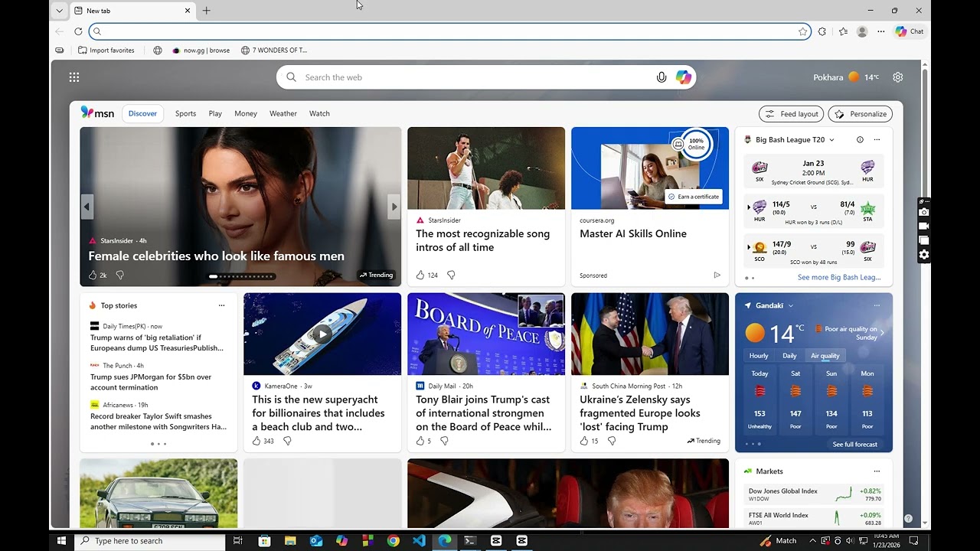Expand the Big Bash League T20 dropdown
The width and height of the screenshot is (980, 551).
[x=831, y=140]
